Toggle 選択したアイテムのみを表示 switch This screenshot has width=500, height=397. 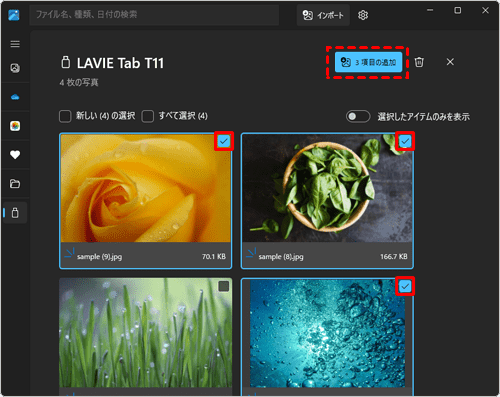coord(358,116)
